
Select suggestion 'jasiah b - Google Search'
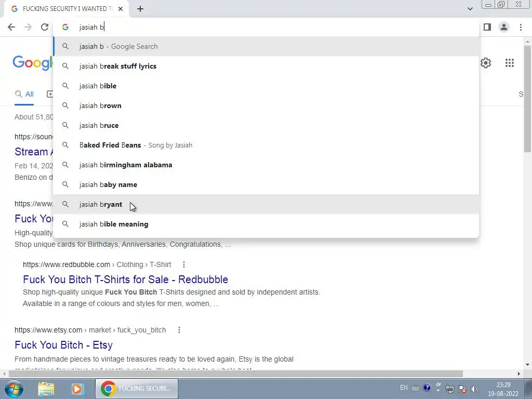(x=266, y=46)
